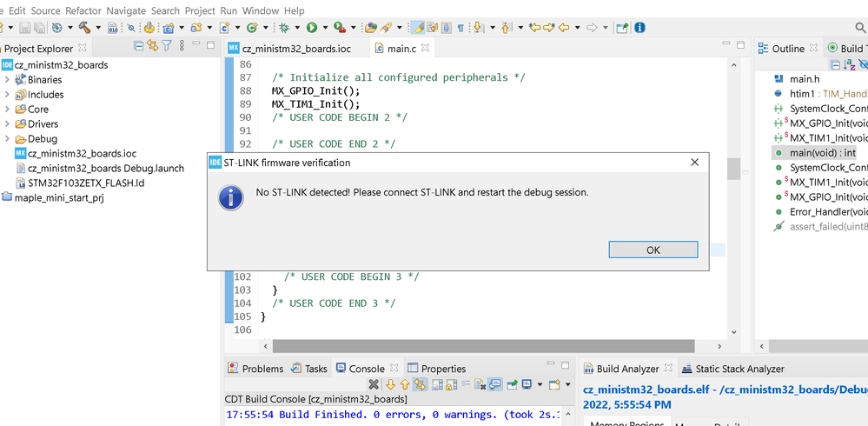Expand the Core folder node
Screen dimensions: 868x426
[7, 110]
